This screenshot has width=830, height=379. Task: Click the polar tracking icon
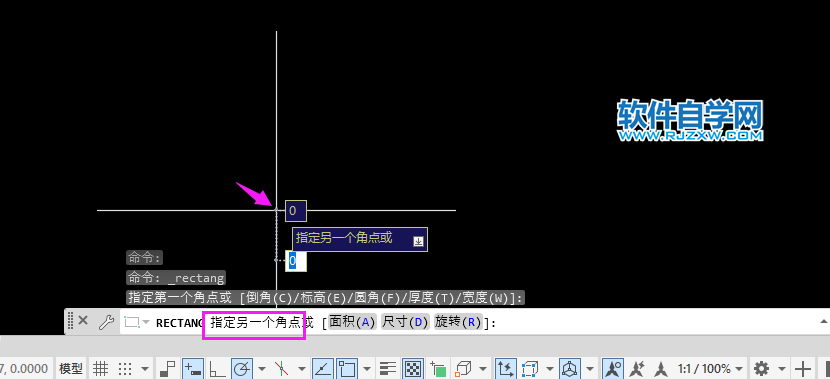(242, 367)
